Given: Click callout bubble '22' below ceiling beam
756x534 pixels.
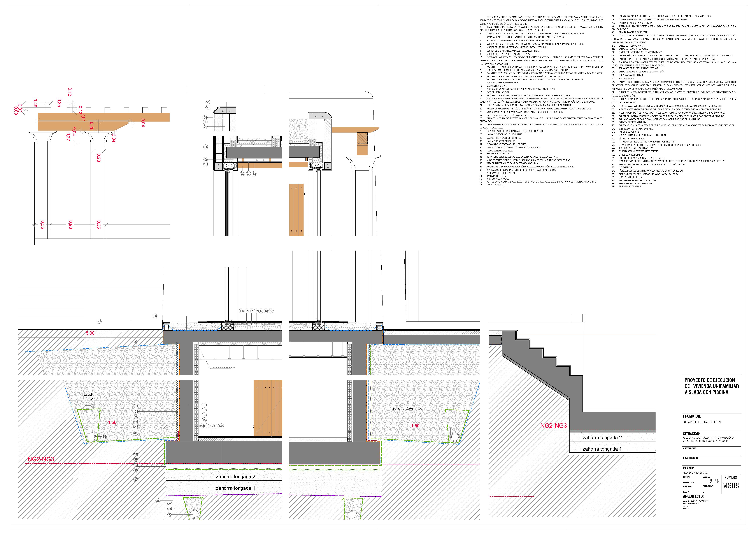Looking at the screenshot, I should (x=243, y=174).
